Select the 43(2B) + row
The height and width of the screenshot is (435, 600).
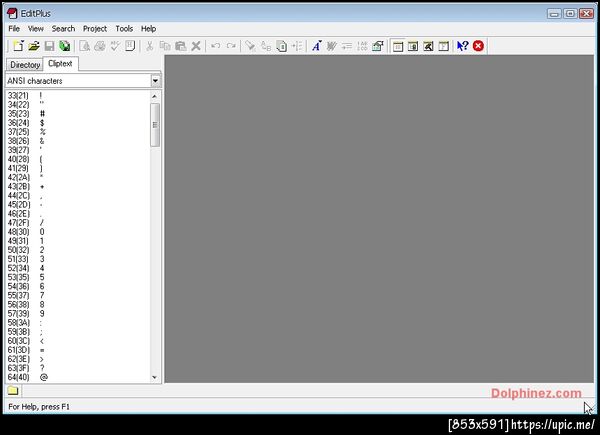pos(78,187)
